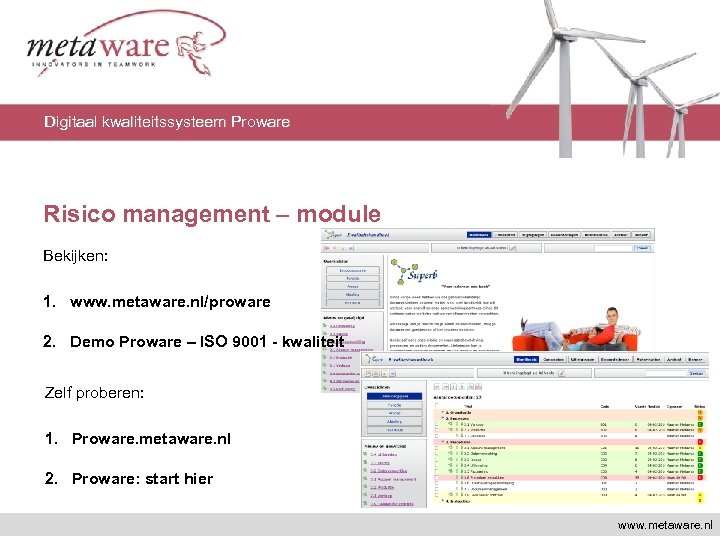
Task: Click the Afdeling button in the front sidebar
Action: click(x=394, y=421)
